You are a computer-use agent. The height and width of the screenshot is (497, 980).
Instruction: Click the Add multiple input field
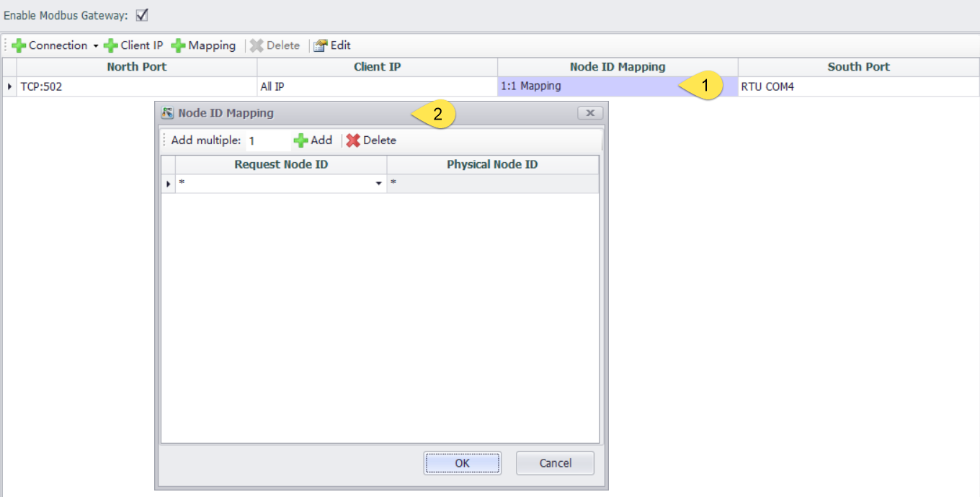coord(265,141)
